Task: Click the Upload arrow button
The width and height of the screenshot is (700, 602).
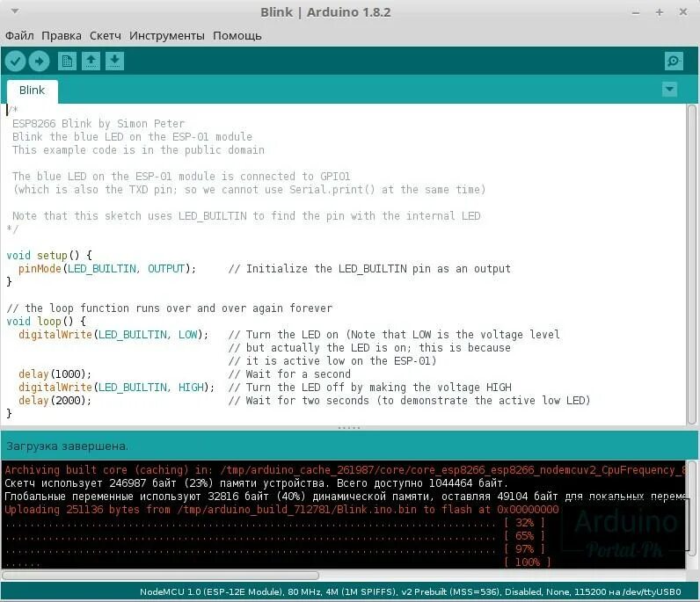Action: click(40, 61)
